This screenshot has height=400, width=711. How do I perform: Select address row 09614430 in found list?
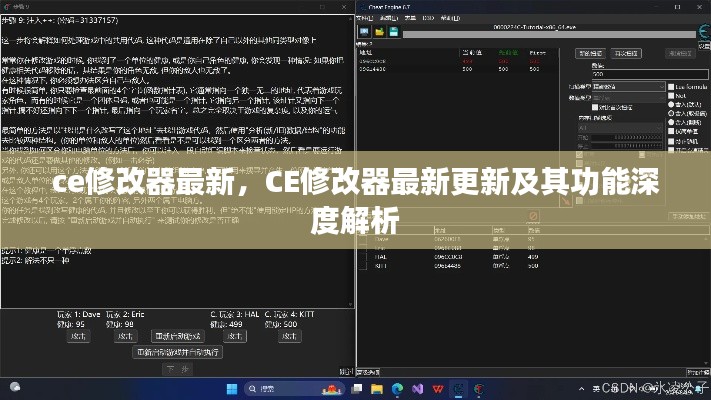click(458, 69)
